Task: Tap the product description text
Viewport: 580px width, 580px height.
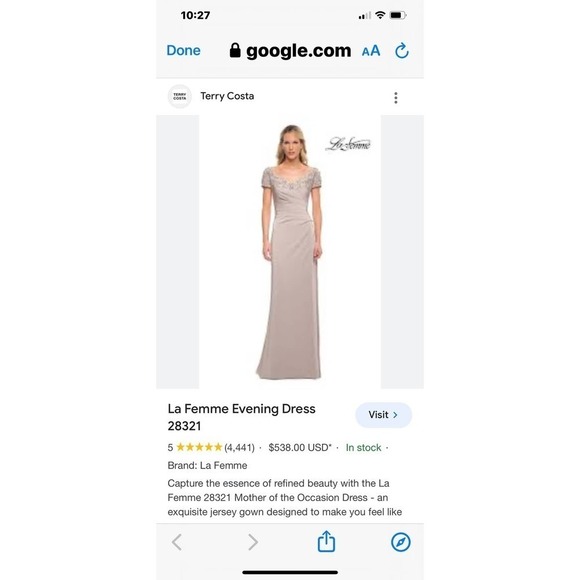Action: (x=285, y=498)
